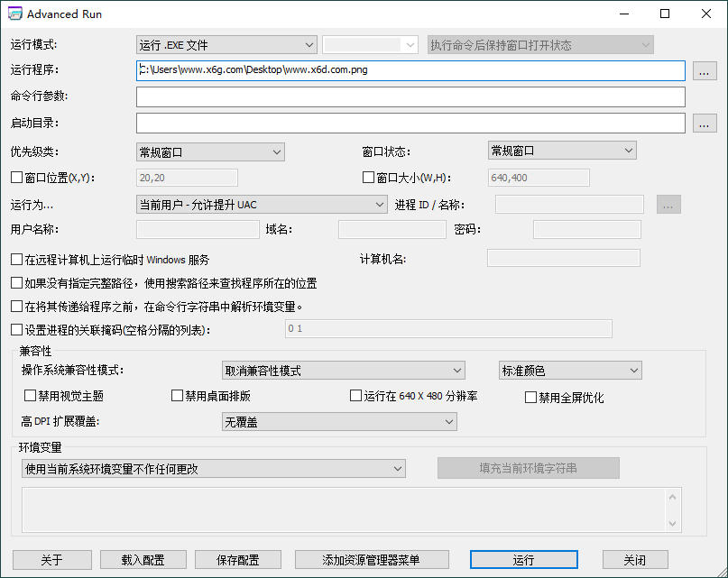Image resolution: width=728 pixels, height=578 pixels.
Task: Browse for startup folder via 启动目录 ... button
Action: pyautogui.click(x=705, y=123)
